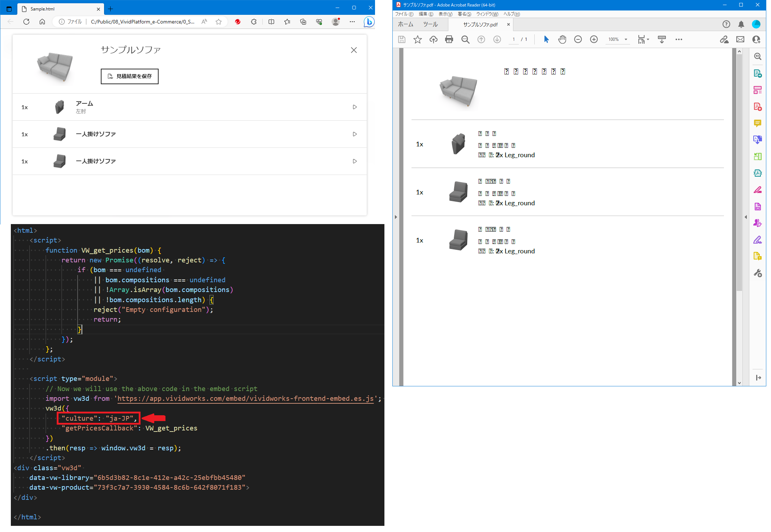This screenshot has width=771, height=532.
Task: Open a new browser tab
Action: click(x=111, y=9)
